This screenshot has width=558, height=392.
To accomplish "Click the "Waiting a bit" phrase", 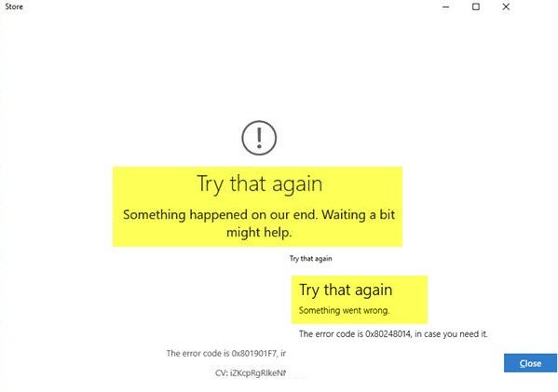I will pos(359,214).
